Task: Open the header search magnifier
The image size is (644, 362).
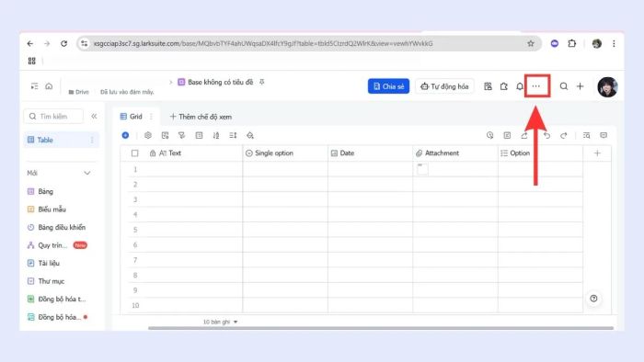Action: pos(563,86)
